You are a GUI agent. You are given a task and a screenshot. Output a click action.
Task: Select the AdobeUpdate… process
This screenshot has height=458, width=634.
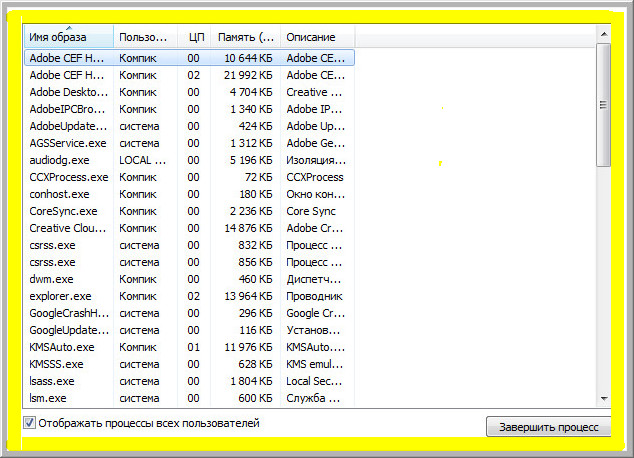click(189, 126)
